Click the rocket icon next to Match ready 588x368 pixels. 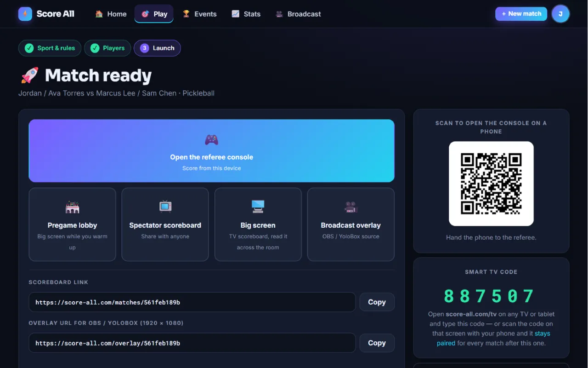click(29, 75)
